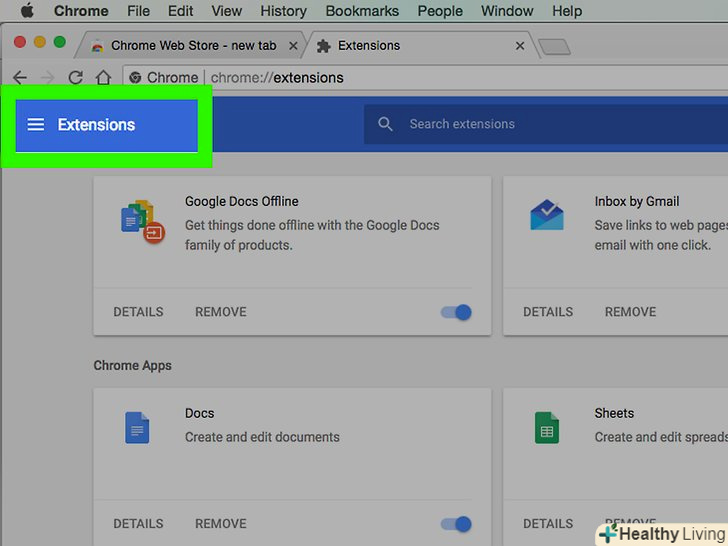Remove the Google Docs Offline extension
This screenshot has width=728, height=546.
pyautogui.click(x=220, y=312)
